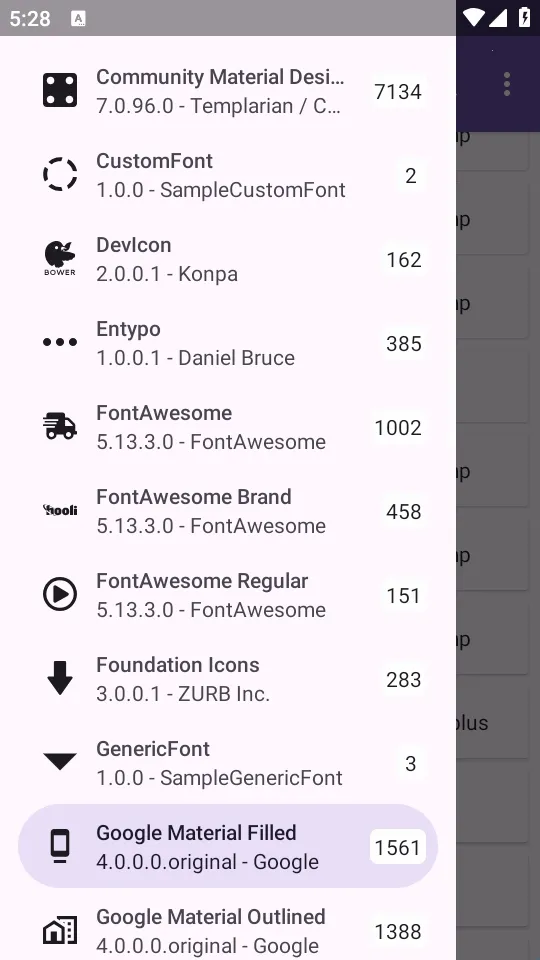Screen dimensions: 540x960
Task: Select the Foundation Icons drawer item
Action: (x=228, y=678)
